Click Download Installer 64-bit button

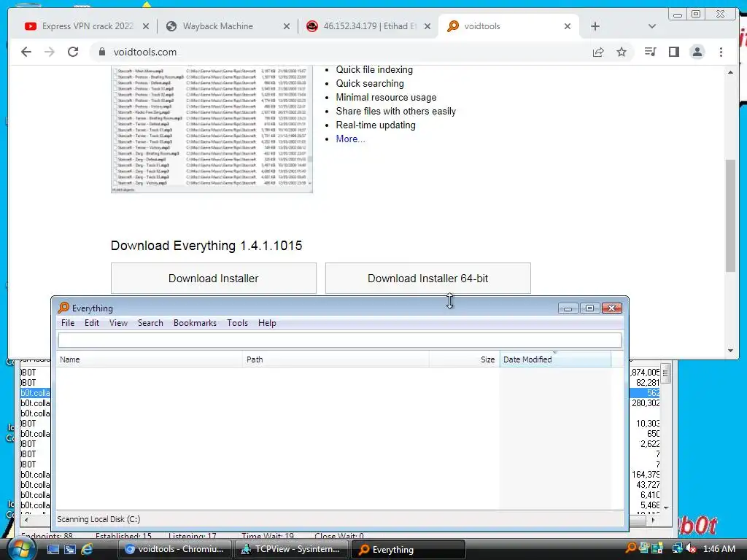(x=427, y=279)
